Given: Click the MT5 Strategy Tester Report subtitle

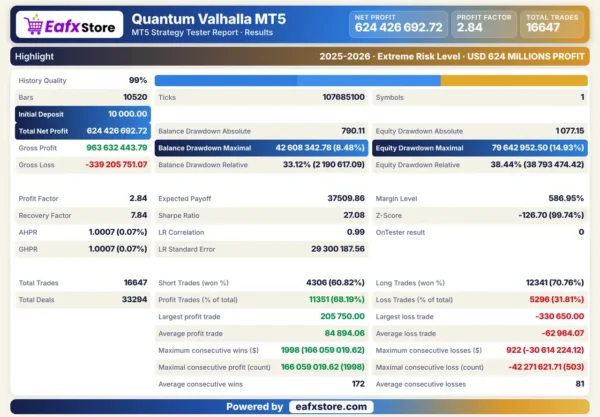Looking at the screenshot, I should coord(202,33).
